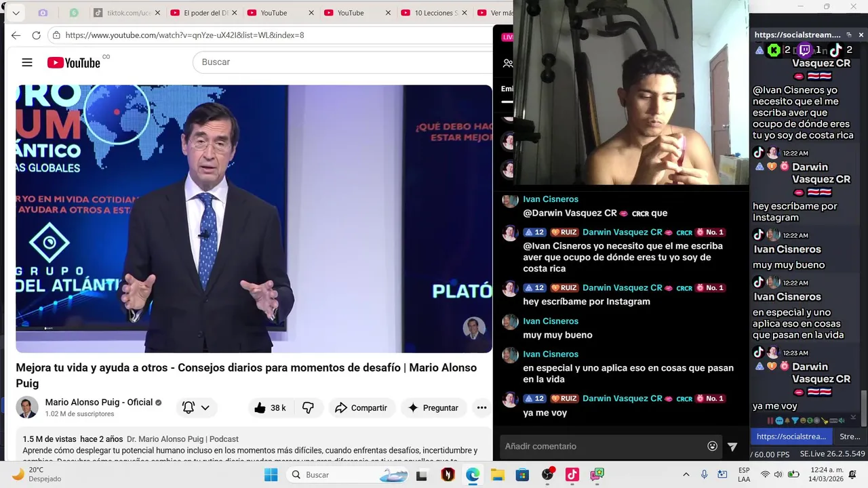
Task: Open Mario Alonso Puig - Oficial channel
Action: 99,402
